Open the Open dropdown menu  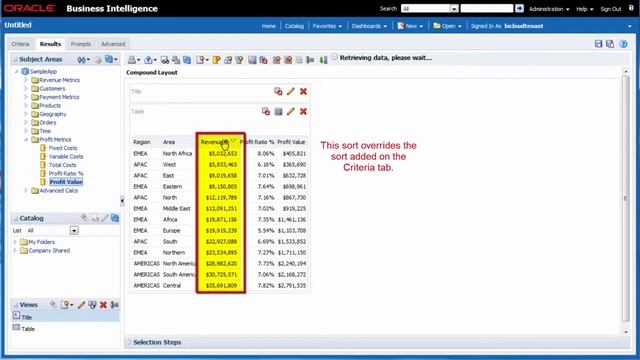[x=447, y=26]
